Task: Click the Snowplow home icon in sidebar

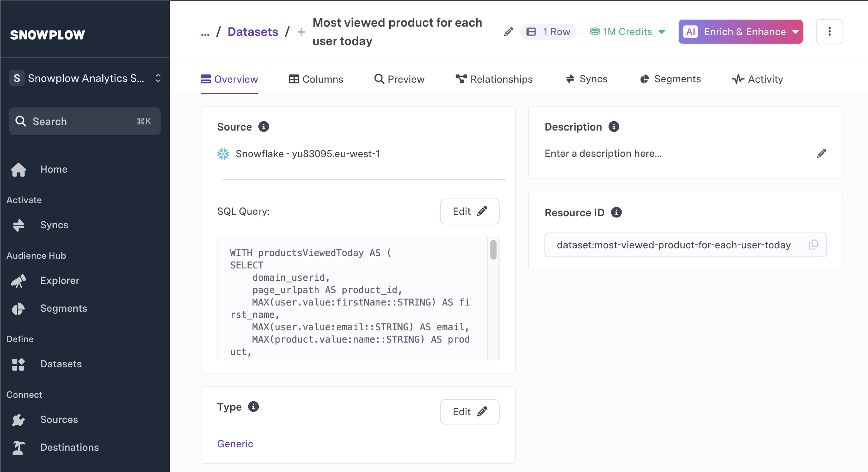Action: pos(19,169)
